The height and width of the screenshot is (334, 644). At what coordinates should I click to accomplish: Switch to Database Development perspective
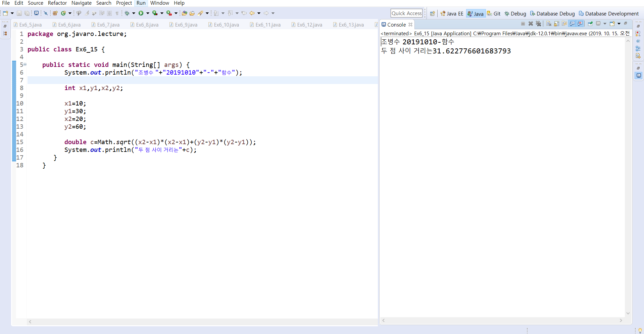[x=609, y=13]
